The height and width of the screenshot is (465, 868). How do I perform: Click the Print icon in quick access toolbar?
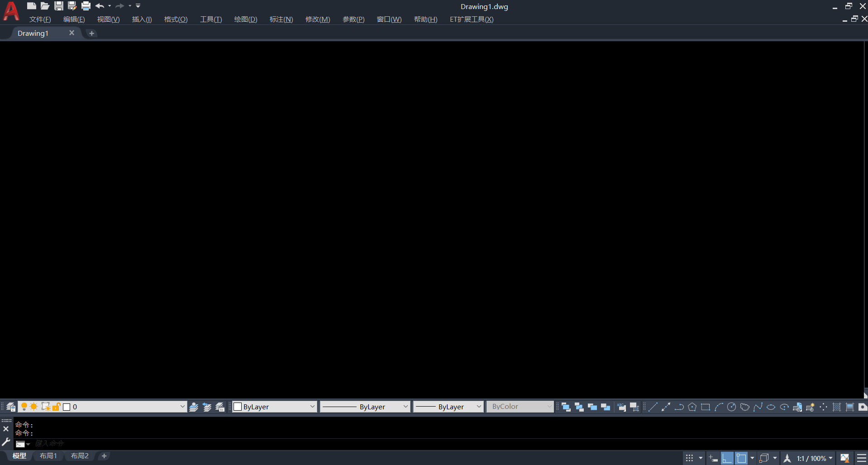(x=86, y=6)
